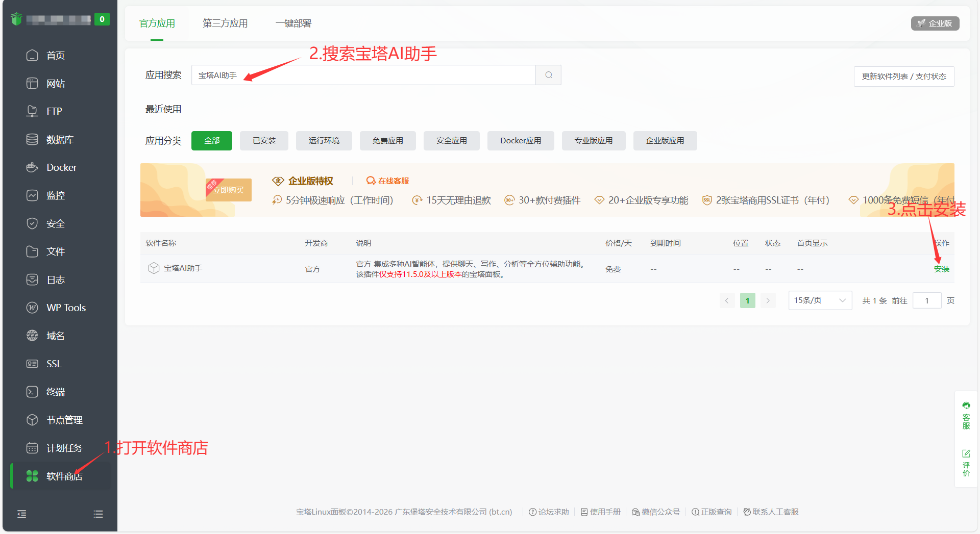Click 安装 link for 宝塔AI助手
Viewport: 980px width, 534px height.
click(941, 269)
